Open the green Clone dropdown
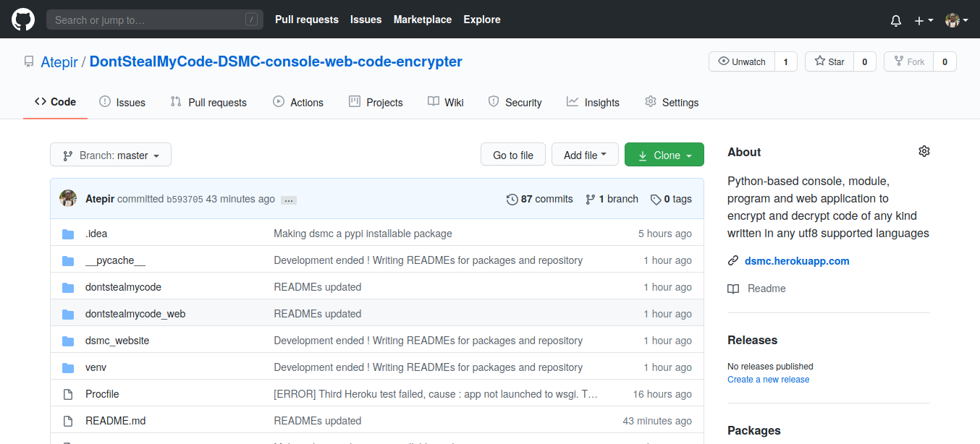980x444 pixels. pyautogui.click(x=664, y=155)
